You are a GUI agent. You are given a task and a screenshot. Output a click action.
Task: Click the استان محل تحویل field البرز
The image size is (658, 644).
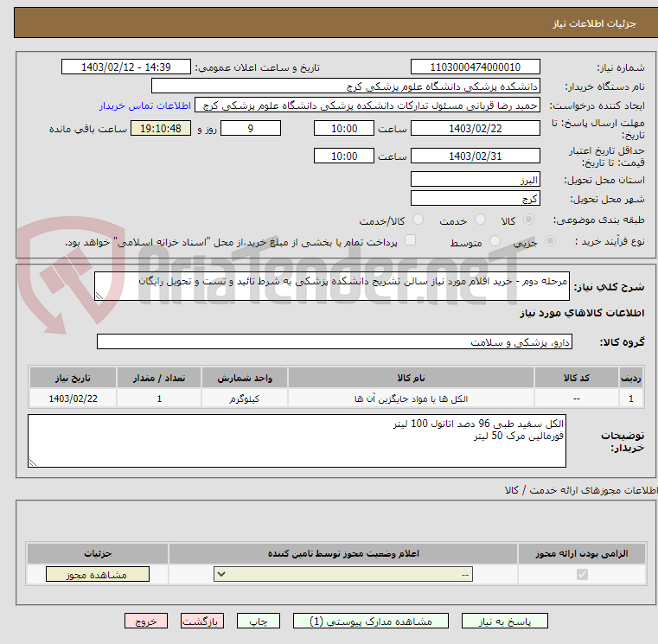pos(475,180)
